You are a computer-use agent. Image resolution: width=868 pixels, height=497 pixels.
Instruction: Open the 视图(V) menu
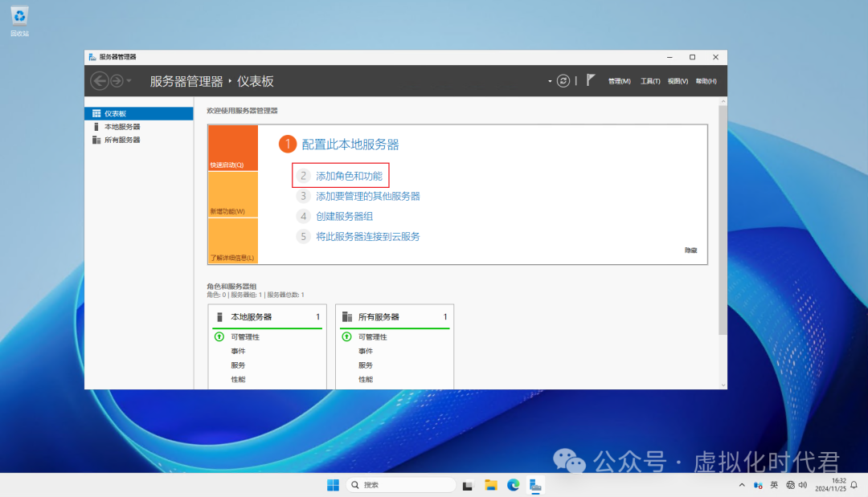678,81
